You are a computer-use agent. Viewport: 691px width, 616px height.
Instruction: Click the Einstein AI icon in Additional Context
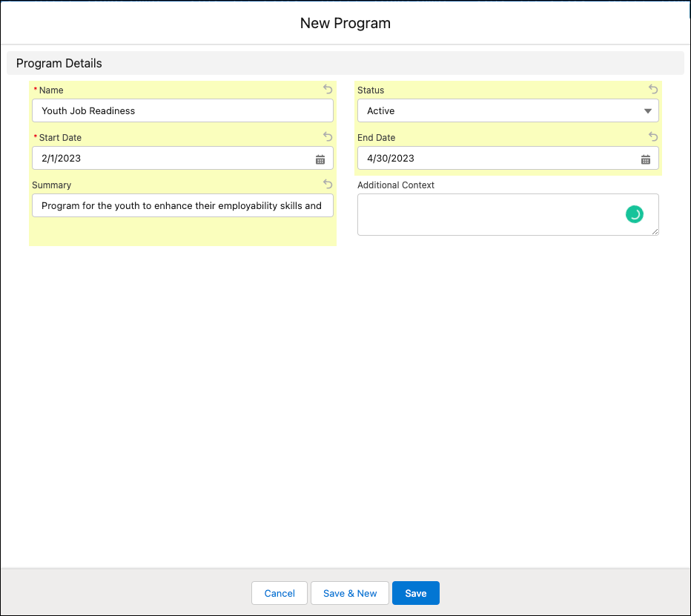click(x=634, y=213)
